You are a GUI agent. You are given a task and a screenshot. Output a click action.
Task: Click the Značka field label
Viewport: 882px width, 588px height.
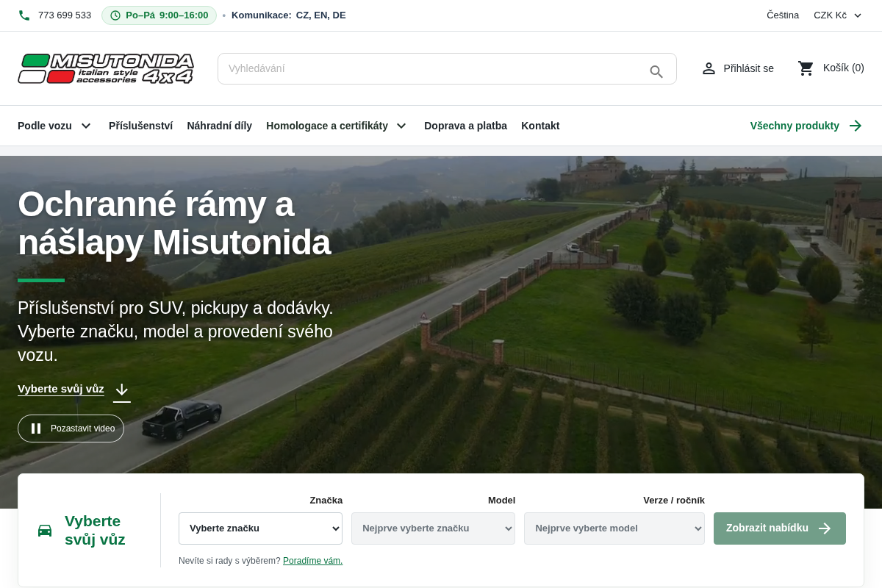326,501
